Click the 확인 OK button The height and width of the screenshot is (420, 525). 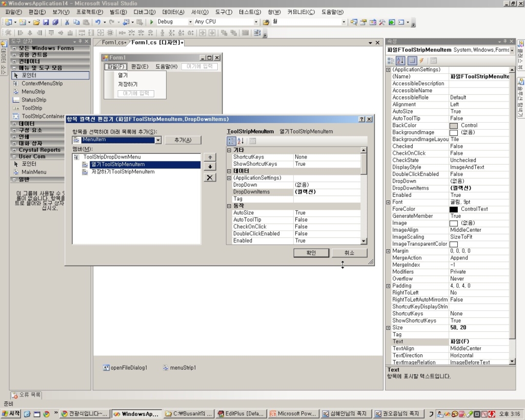(311, 253)
